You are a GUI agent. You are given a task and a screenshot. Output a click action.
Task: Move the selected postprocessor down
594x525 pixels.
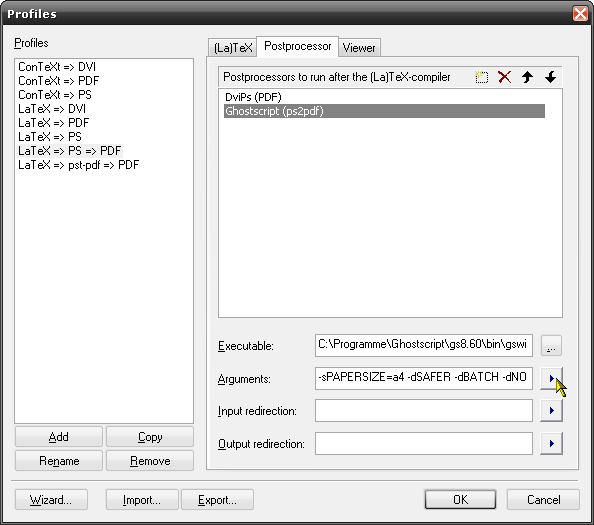point(550,77)
